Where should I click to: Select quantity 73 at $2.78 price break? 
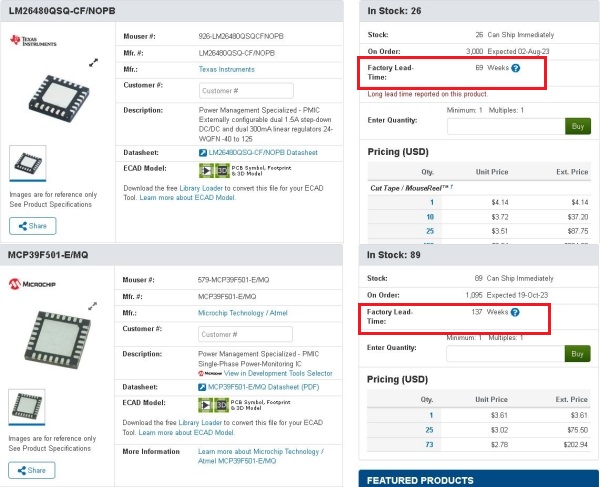point(429,445)
